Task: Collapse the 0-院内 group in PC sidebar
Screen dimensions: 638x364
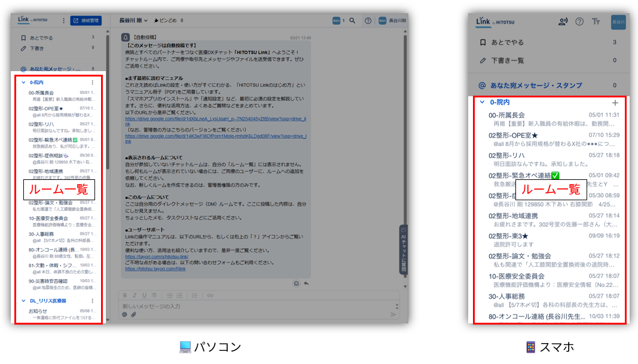Action: point(23,82)
